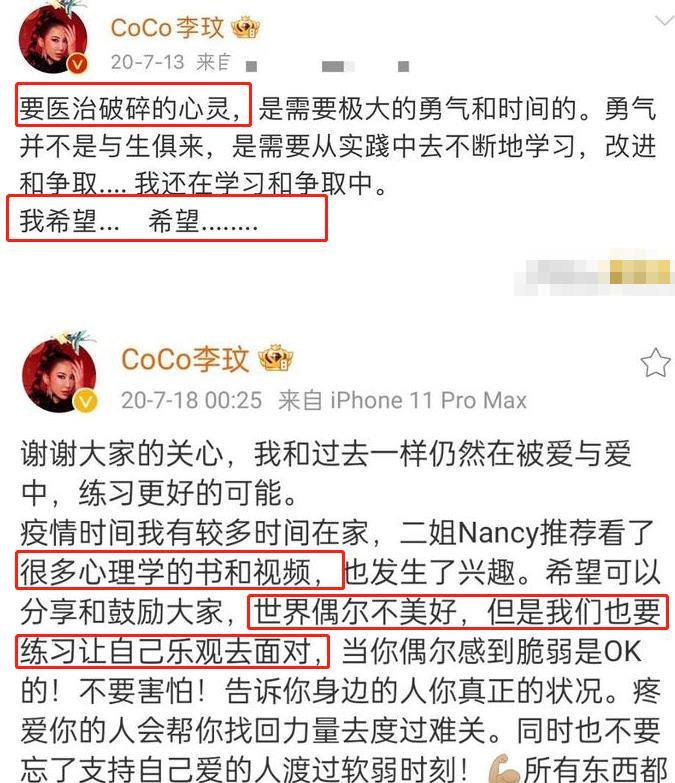
Task: Click the highlighted 很多心理学的书和视频 phrase
Action: coord(180,570)
